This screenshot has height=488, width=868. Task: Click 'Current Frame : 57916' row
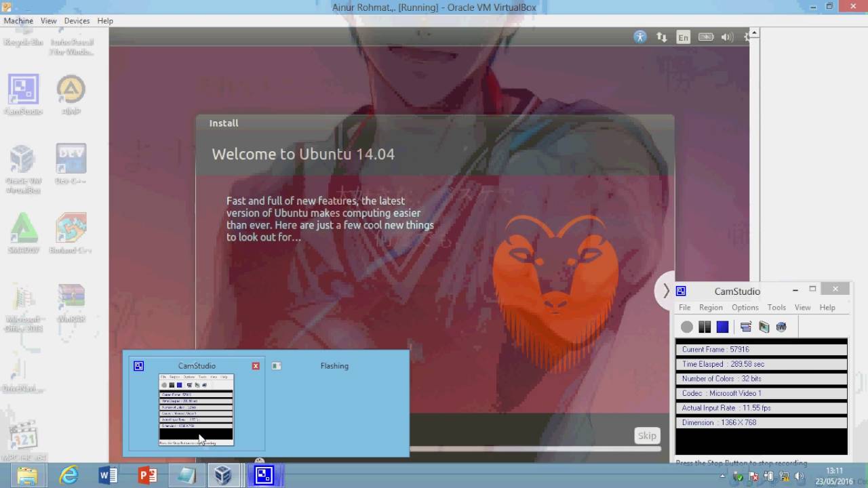(x=761, y=350)
